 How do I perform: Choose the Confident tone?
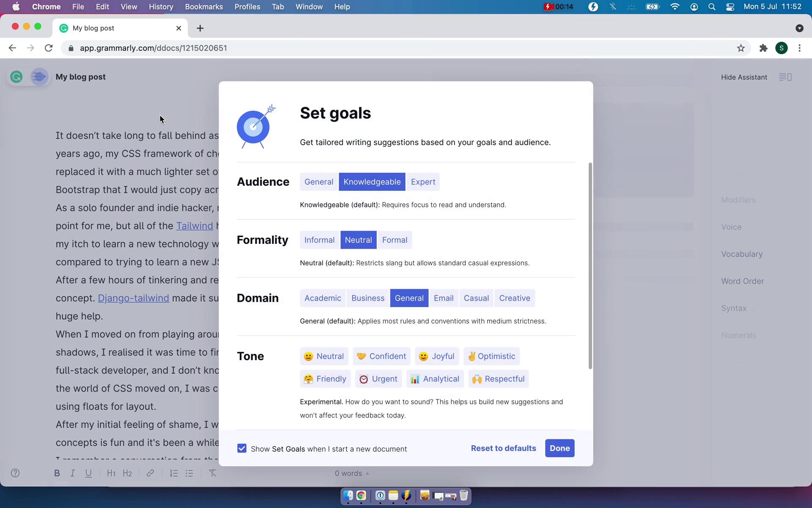pyautogui.click(x=381, y=356)
